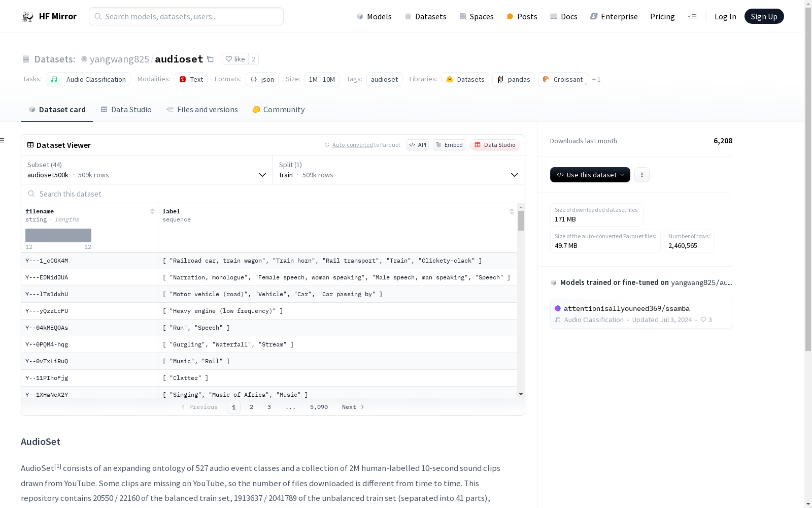Click the 1M - 10M size chip
The image size is (812, 508).
[322, 79]
